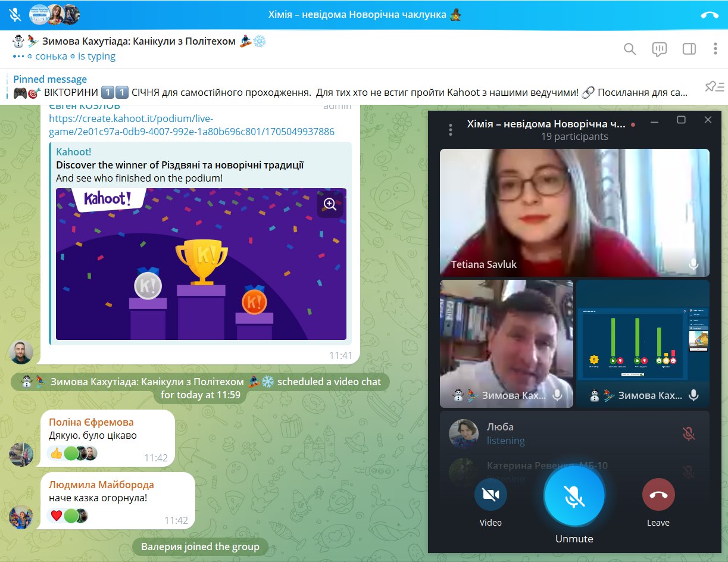728x562 pixels.
Task: Search in the chat with magnifier icon
Action: tap(629, 49)
